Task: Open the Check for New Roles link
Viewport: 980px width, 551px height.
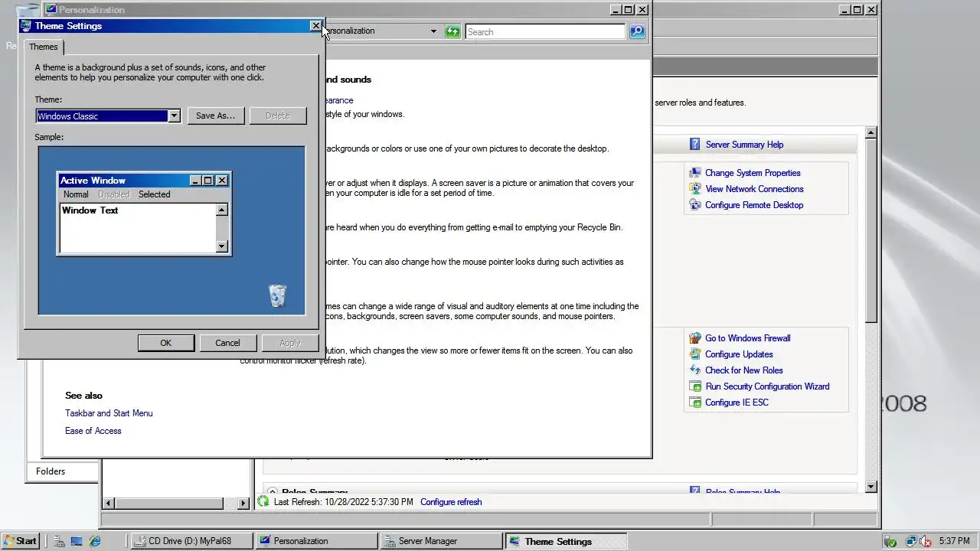Action: coord(743,370)
